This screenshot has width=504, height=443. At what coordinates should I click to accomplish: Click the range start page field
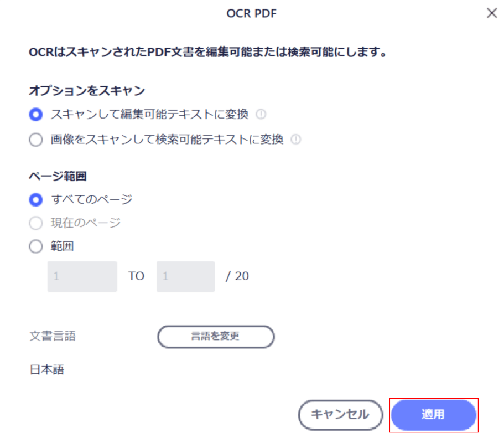pos(82,276)
